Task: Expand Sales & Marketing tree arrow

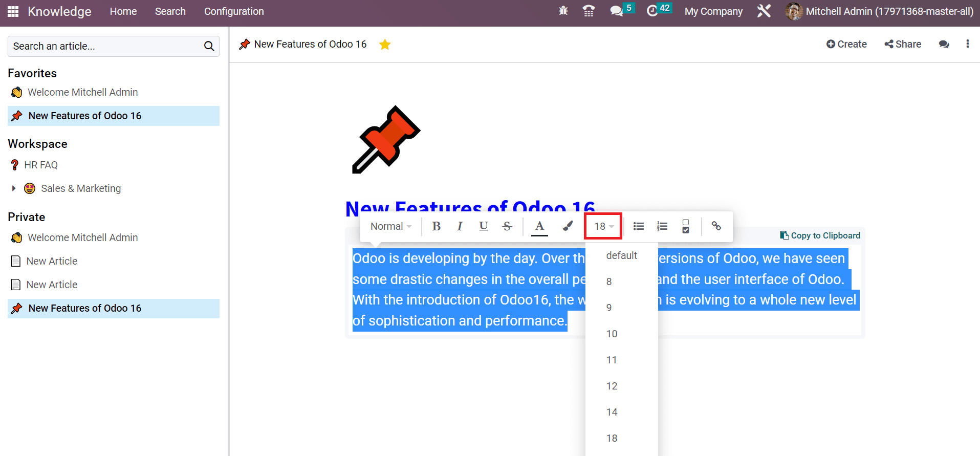Action: [x=14, y=188]
